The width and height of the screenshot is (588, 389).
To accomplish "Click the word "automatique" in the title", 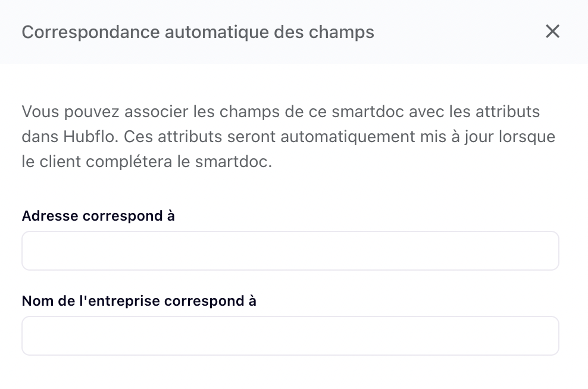I will pos(217,32).
